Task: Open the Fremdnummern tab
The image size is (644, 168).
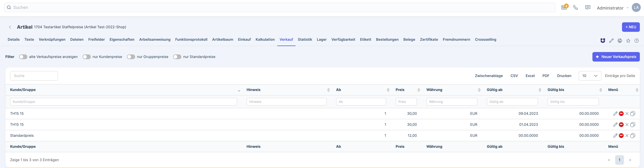Action: click(456, 40)
